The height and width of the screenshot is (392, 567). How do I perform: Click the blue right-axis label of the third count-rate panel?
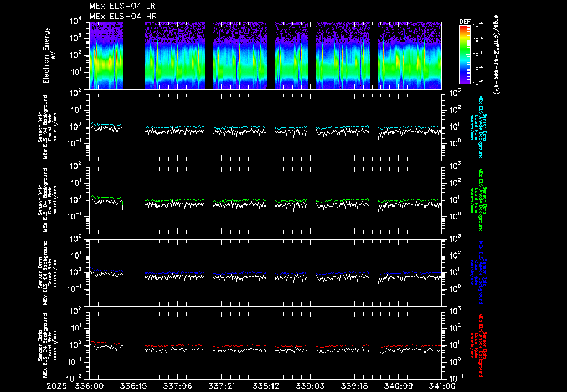479,272
